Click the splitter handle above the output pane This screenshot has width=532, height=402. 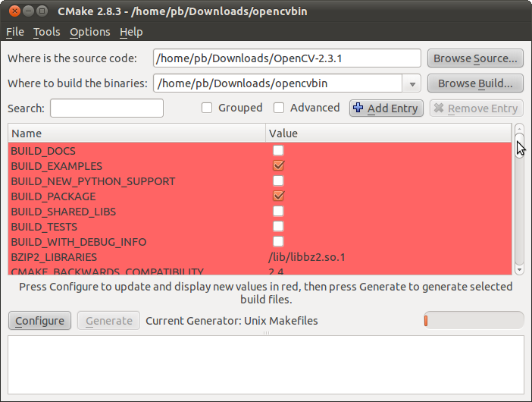point(266,333)
